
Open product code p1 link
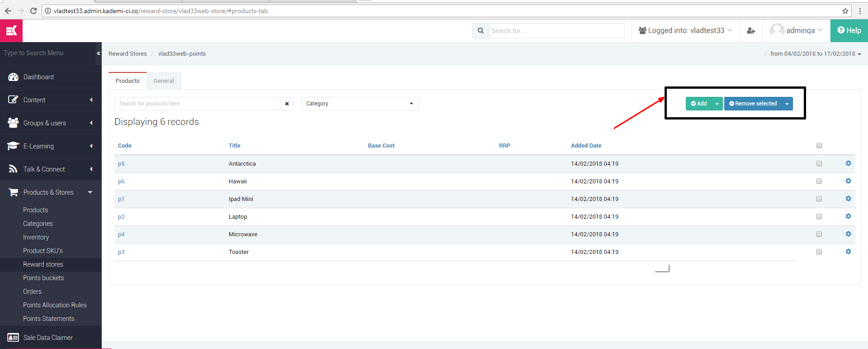pos(121,199)
